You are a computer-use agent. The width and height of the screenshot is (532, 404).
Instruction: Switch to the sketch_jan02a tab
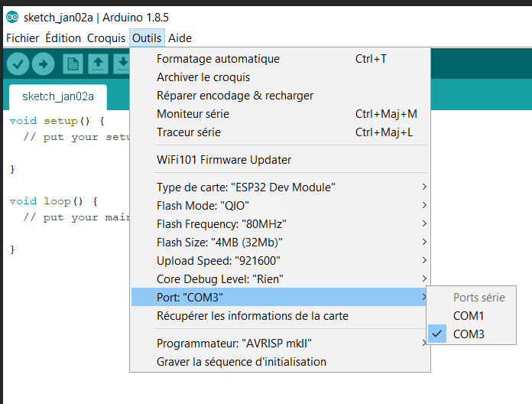[58, 96]
